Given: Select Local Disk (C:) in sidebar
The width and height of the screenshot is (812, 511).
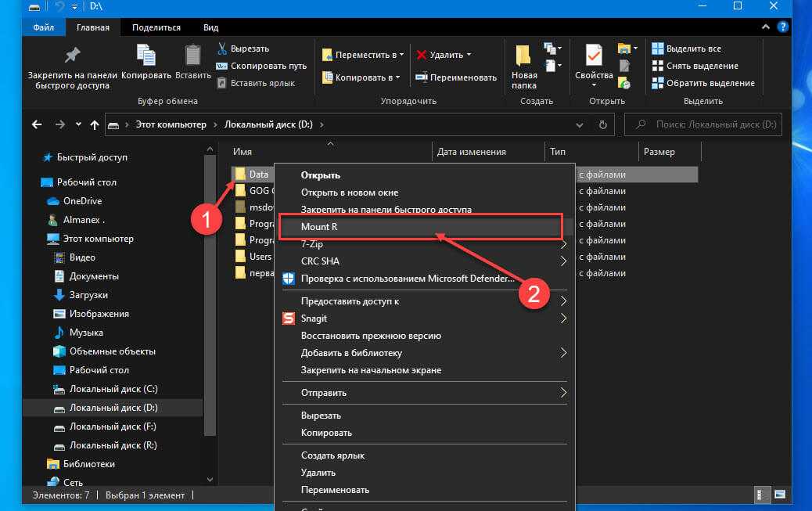Looking at the screenshot, I should 113,389.
